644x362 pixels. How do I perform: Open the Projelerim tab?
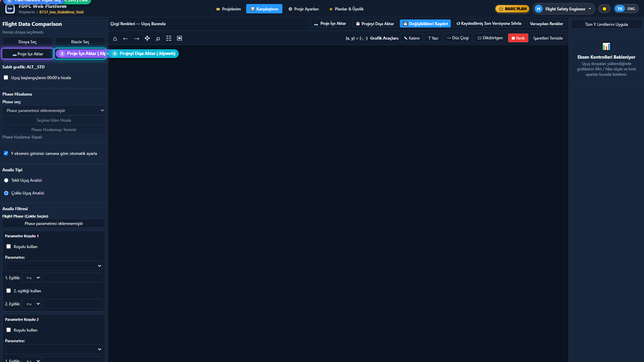[x=228, y=9]
